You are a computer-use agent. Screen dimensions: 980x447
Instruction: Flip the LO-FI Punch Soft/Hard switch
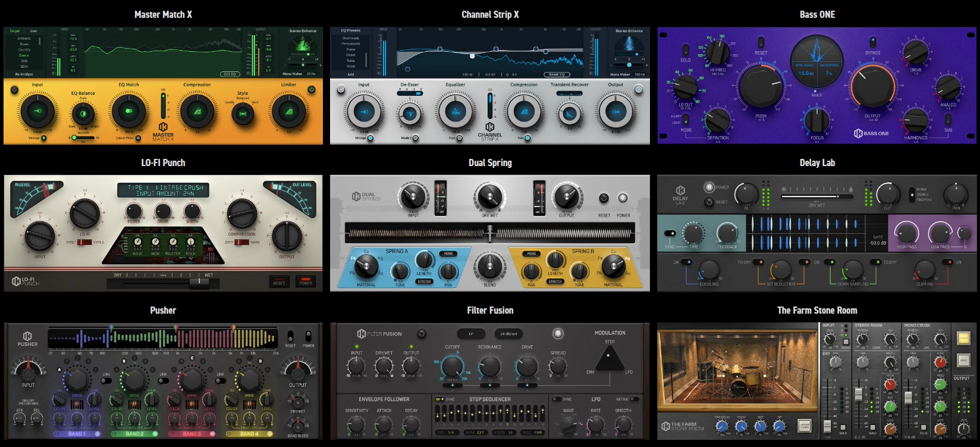pyautogui.click(x=241, y=242)
